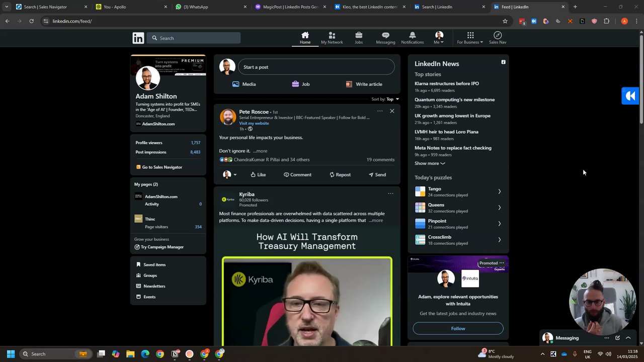This screenshot has height=362, width=644.
Task: Create a Job post
Action: [301, 84]
